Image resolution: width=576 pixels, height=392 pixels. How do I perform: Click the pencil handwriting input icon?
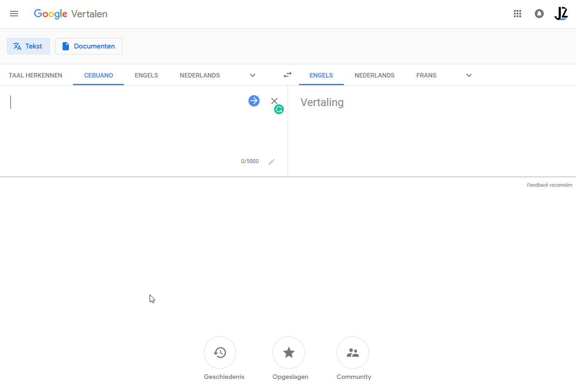(272, 162)
